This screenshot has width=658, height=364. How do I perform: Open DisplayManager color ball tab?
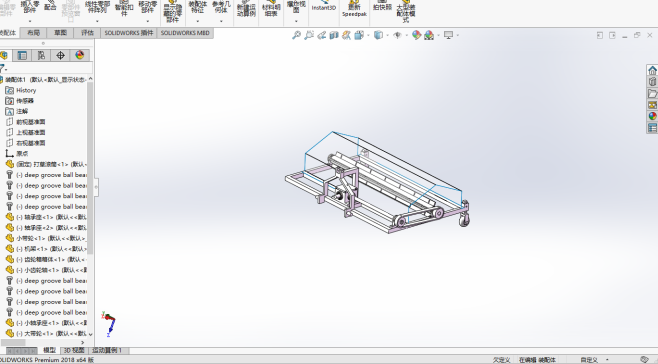click(x=80, y=55)
